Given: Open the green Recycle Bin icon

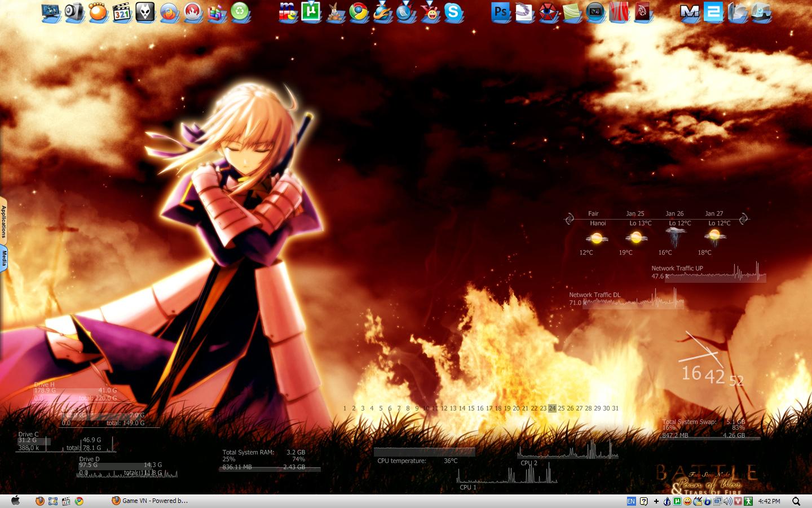Looking at the screenshot, I should pyautogui.click(x=240, y=12).
